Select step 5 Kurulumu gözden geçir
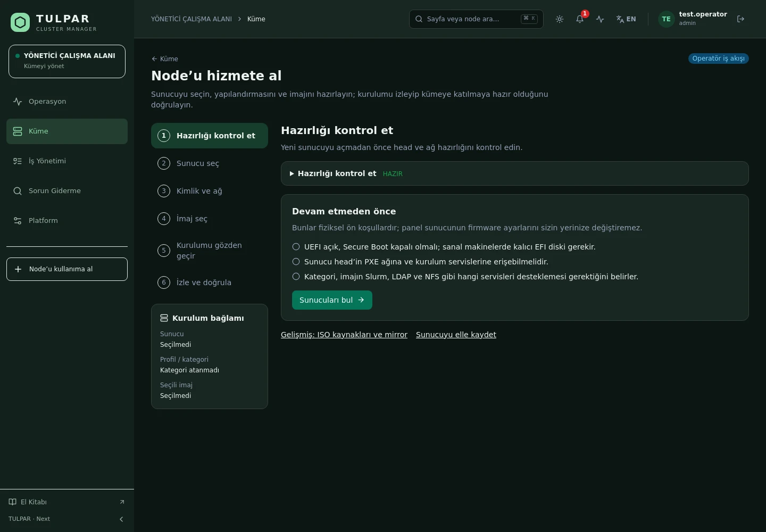Image resolution: width=766 pixels, height=532 pixels. tap(210, 251)
